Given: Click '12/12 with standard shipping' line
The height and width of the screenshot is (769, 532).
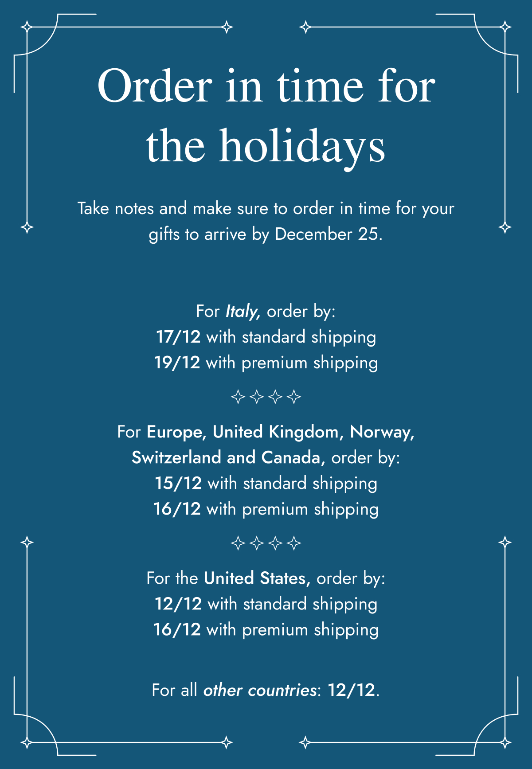Looking at the screenshot, I should pos(266,604).
